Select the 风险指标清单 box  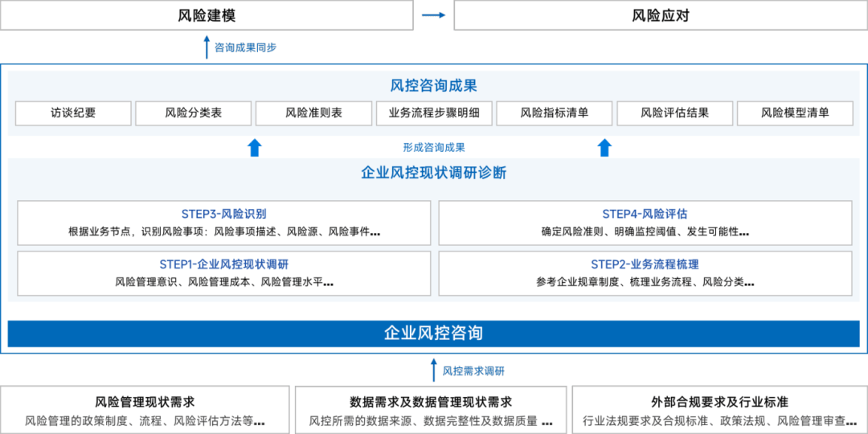554,113
